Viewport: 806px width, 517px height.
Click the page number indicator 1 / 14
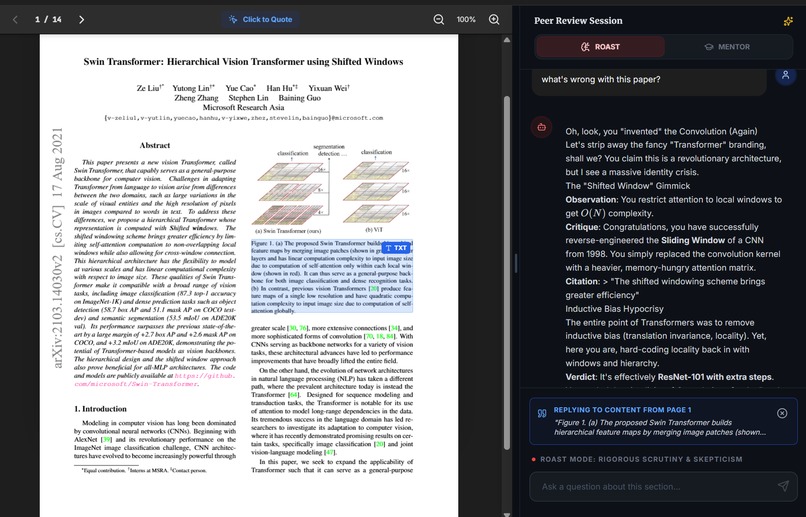coord(48,20)
